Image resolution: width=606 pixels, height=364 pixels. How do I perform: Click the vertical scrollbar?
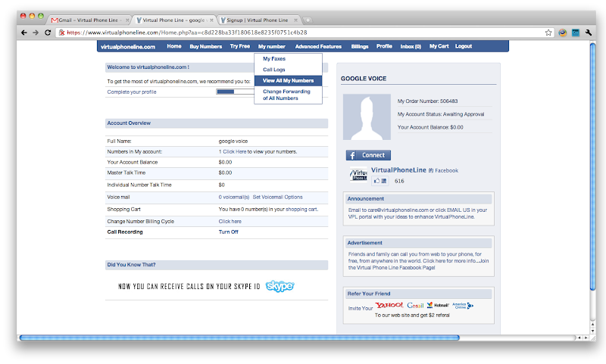pyautogui.click(x=593, y=166)
